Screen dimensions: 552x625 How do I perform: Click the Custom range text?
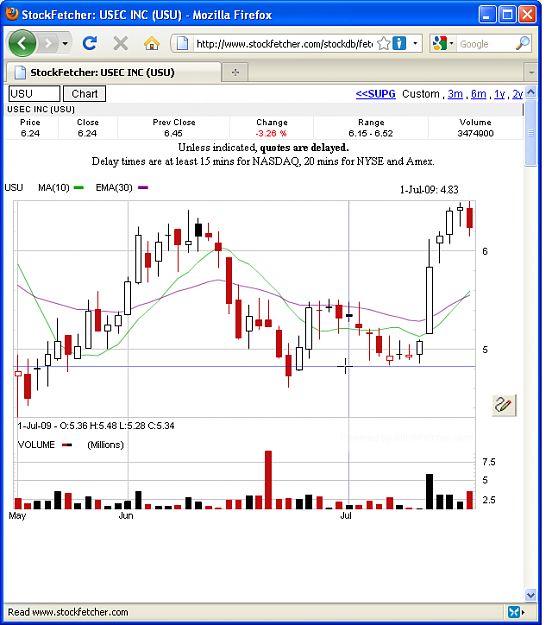click(x=420, y=94)
